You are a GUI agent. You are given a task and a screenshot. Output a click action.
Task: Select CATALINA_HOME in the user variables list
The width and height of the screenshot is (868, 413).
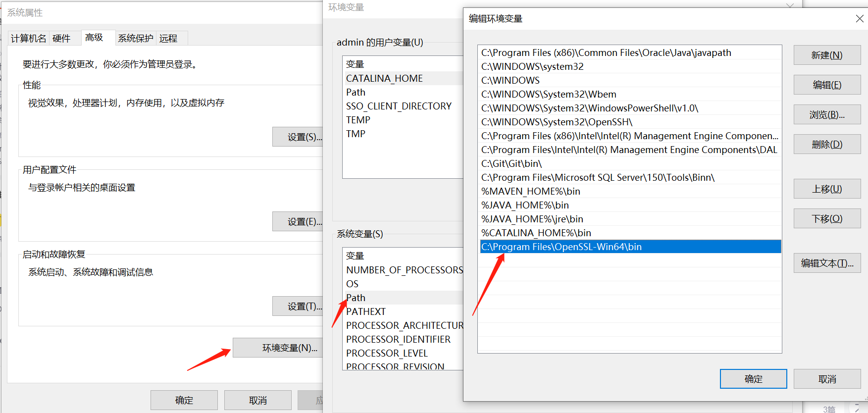point(384,78)
